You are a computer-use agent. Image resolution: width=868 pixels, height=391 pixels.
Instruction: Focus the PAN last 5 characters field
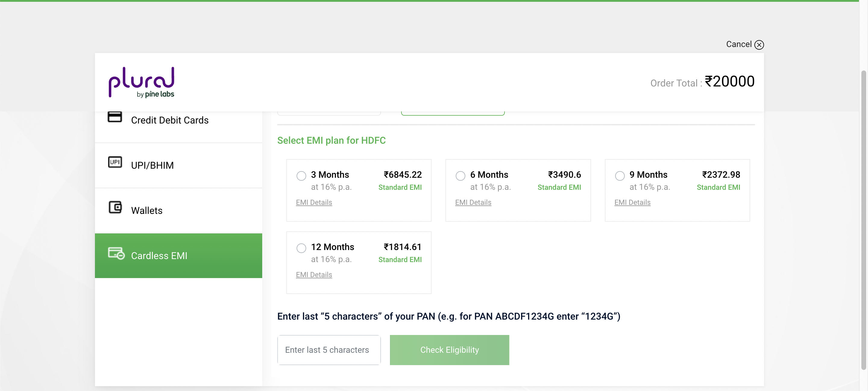[x=329, y=350]
